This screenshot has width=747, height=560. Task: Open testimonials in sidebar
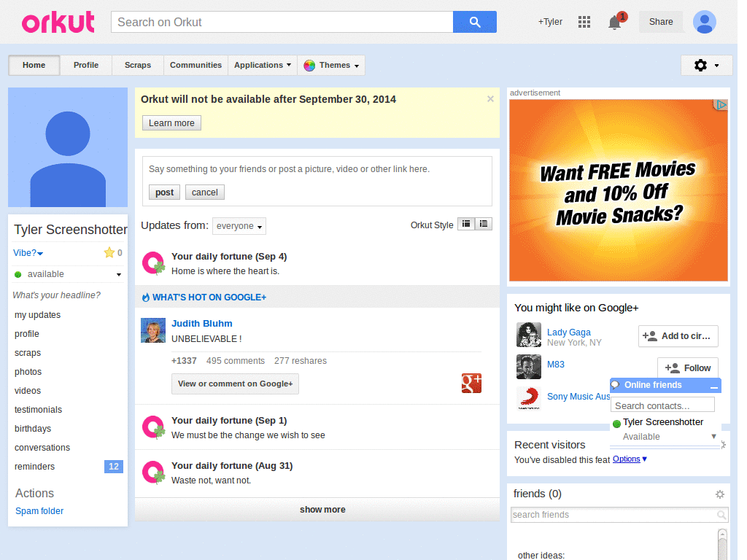38,410
